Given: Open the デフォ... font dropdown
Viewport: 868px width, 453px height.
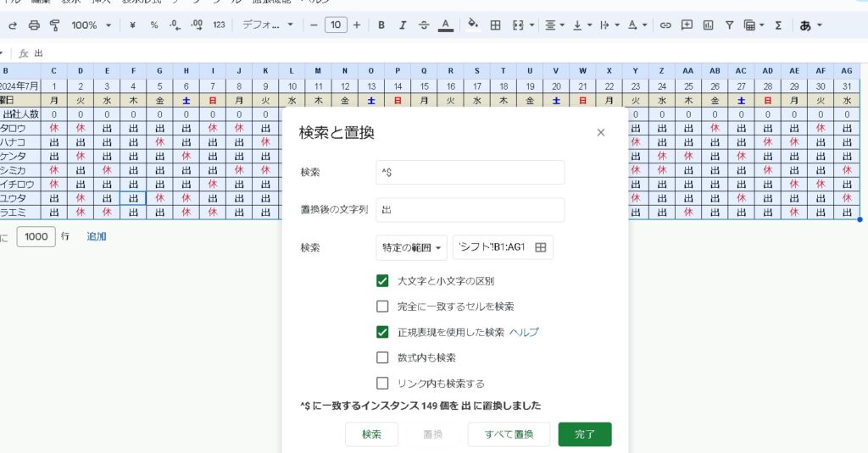Looking at the screenshot, I should [267, 25].
